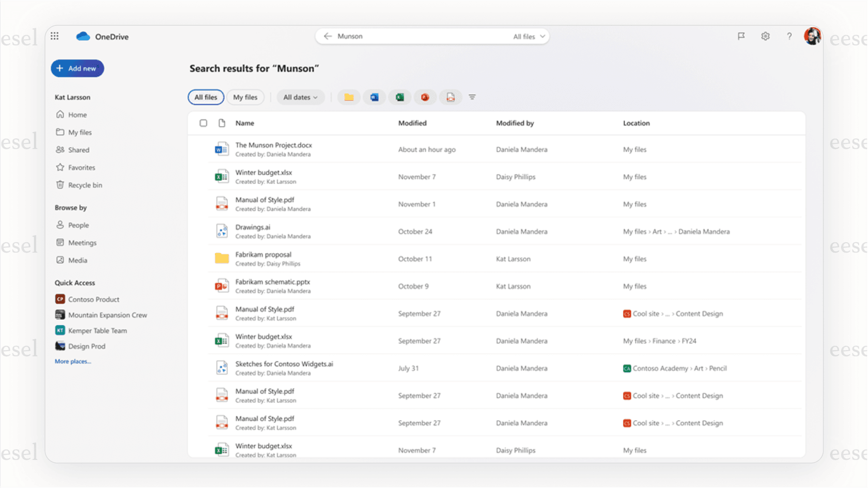Viewport: 868px width, 488px height.
Task: Show only PDF files
Action: [450, 97]
